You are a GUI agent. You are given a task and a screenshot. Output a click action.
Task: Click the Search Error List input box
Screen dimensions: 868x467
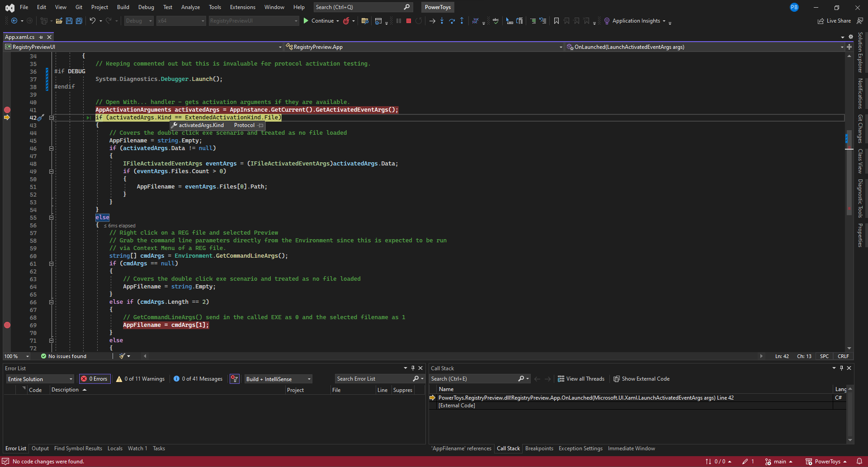(x=375, y=379)
